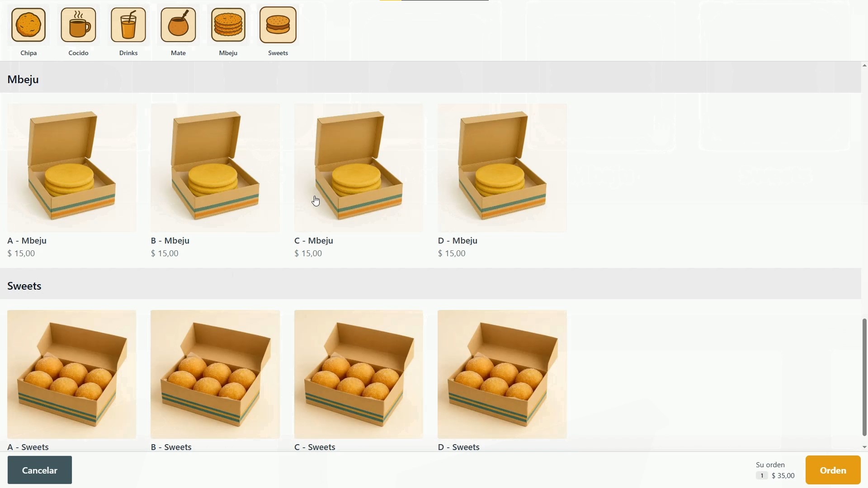868x488 pixels.
Task: Add B - Mbeju product to order
Action: 215,168
